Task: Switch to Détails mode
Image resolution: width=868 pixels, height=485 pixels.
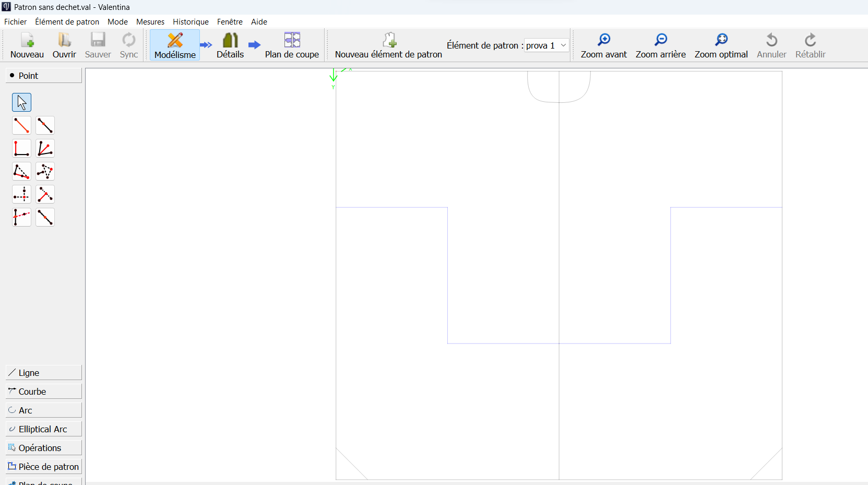Action: [230, 45]
